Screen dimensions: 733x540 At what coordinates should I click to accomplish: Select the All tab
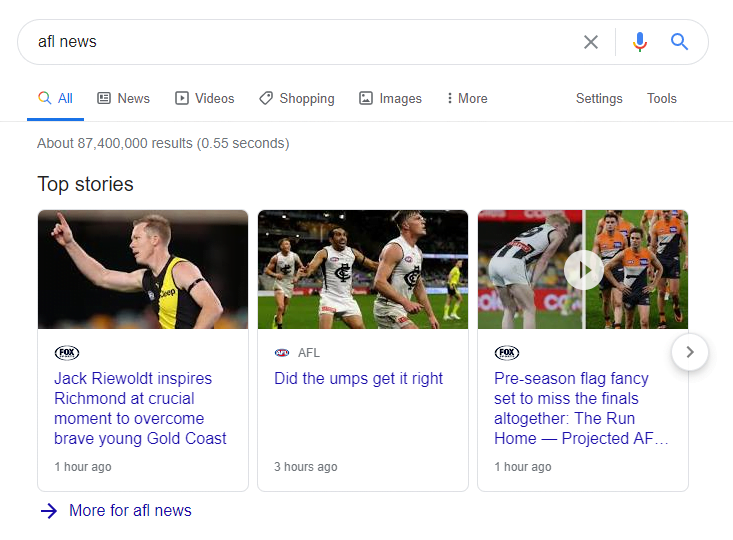[55, 98]
